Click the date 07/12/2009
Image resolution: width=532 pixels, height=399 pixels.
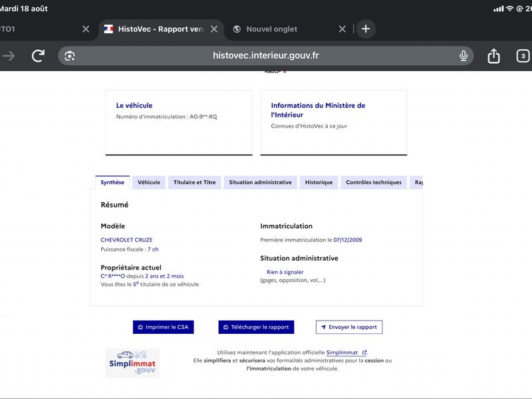tap(347, 240)
